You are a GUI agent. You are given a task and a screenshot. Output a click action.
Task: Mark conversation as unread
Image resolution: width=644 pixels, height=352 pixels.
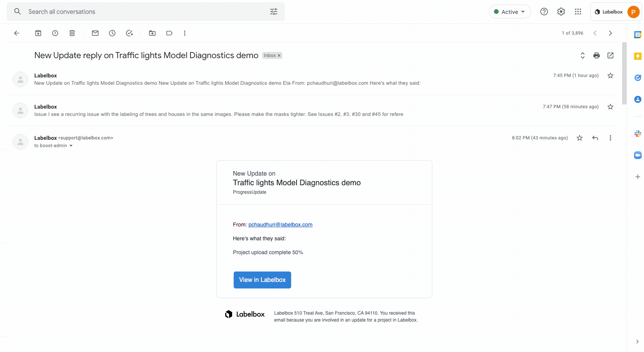point(95,33)
